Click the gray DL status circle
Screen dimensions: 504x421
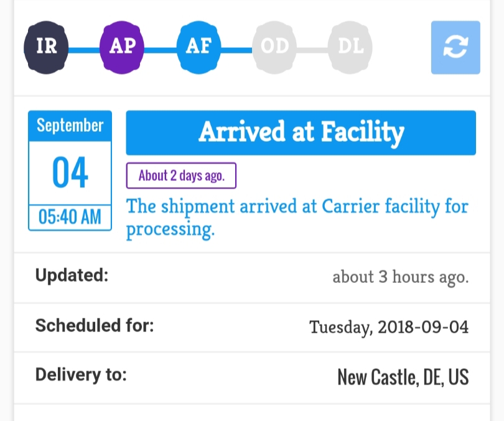350,47
